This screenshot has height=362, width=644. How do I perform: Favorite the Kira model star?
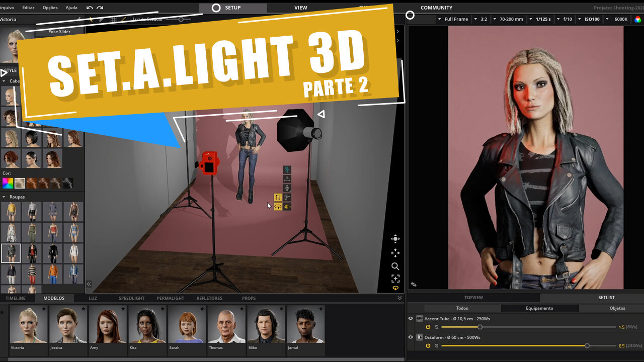(x=163, y=309)
